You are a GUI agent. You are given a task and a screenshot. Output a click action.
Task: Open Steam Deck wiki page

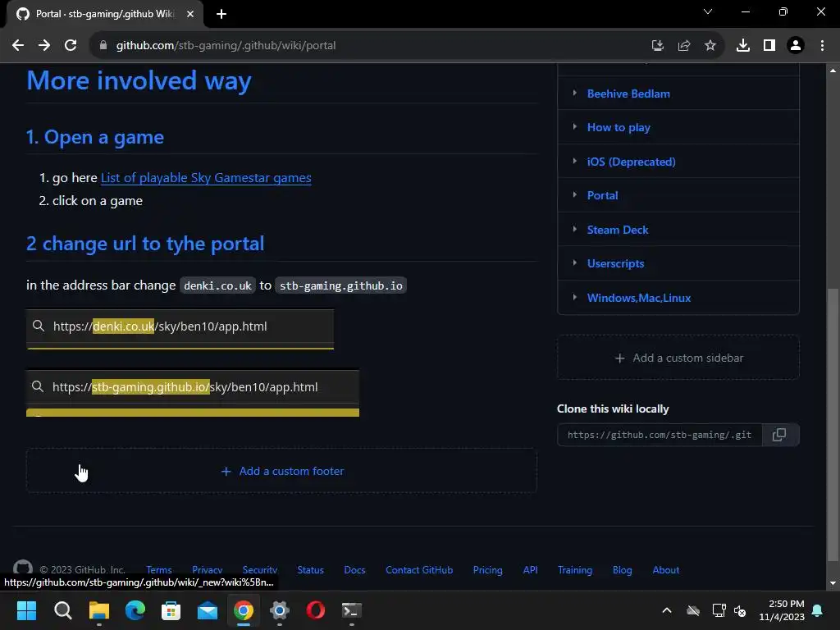618,230
